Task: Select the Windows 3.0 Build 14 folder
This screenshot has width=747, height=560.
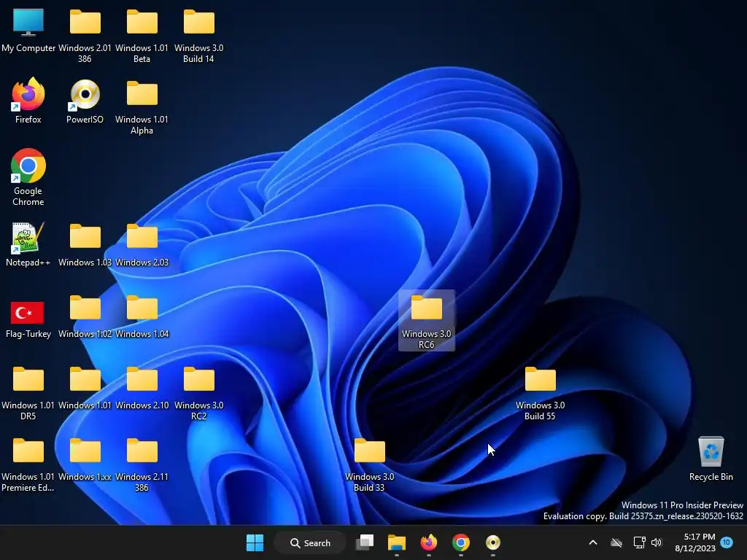Action: click(x=198, y=36)
